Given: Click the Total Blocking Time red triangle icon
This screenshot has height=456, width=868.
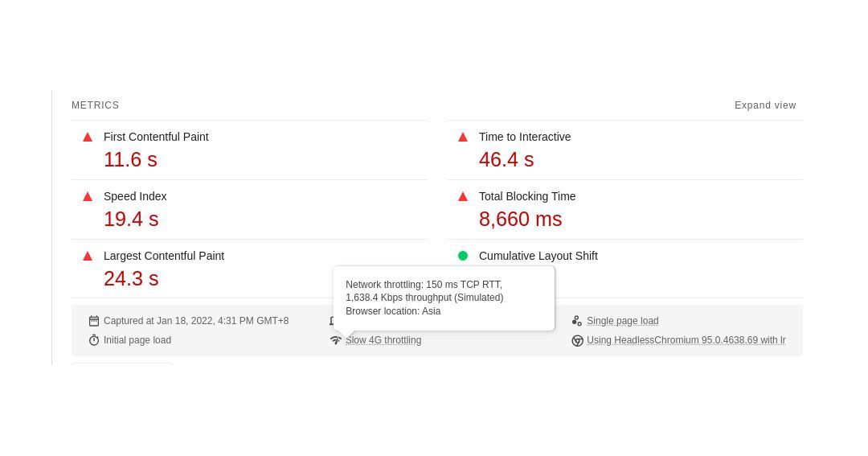Looking at the screenshot, I should (463, 196).
